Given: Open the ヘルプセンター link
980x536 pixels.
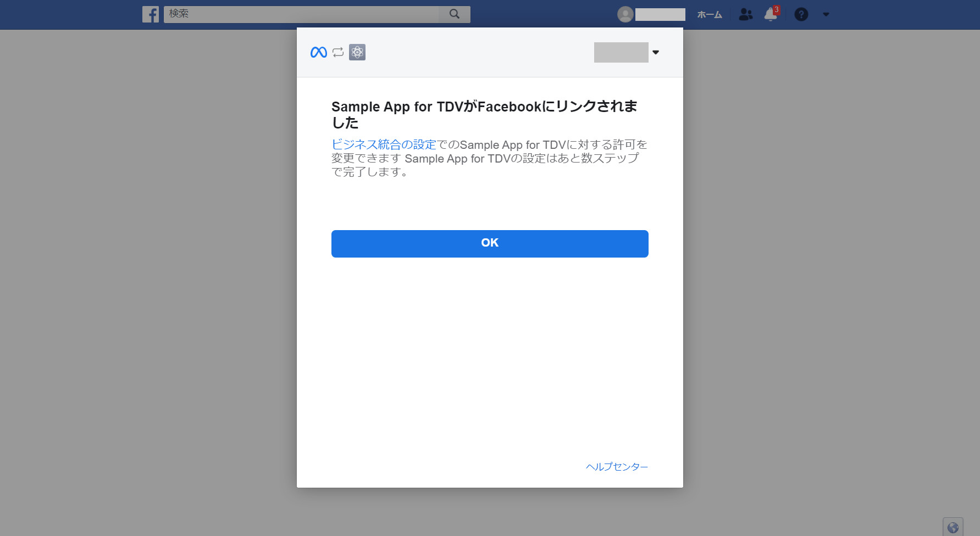Looking at the screenshot, I should click(617, 467).
